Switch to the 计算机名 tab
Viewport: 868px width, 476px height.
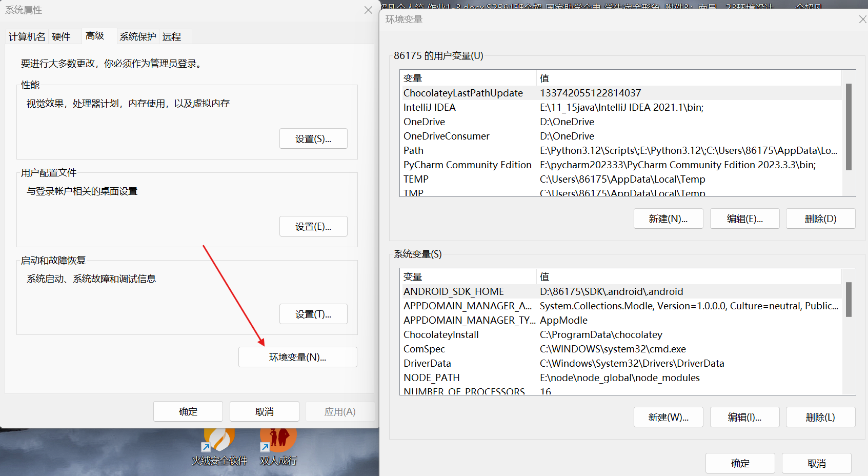[x=27, y=37]
